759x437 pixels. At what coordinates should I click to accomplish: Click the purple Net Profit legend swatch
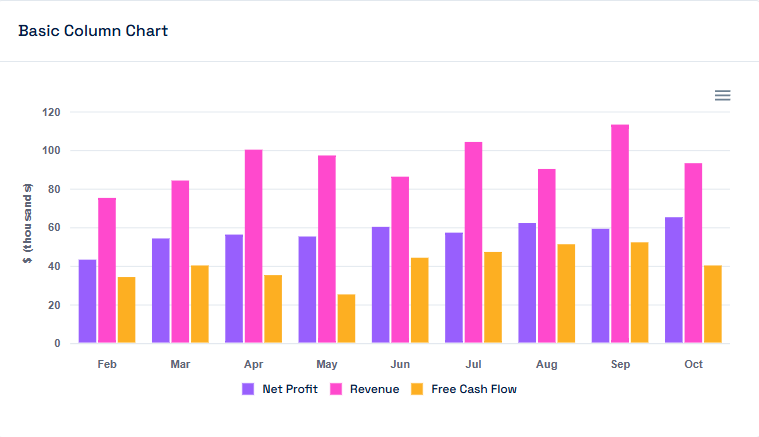248,389
